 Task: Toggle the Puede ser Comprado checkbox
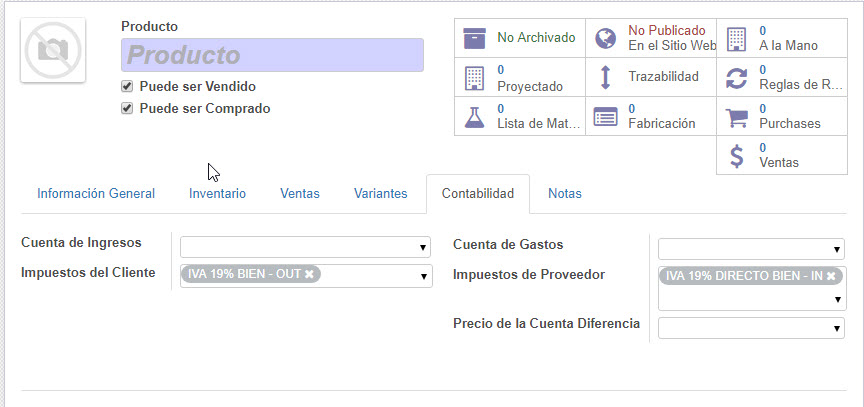coord(127,108)
